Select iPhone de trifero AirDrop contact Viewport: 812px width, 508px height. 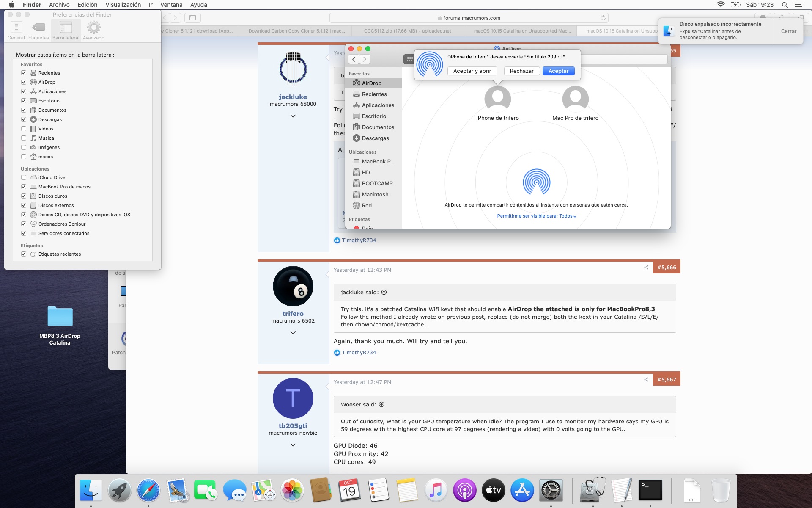point(497,103)
